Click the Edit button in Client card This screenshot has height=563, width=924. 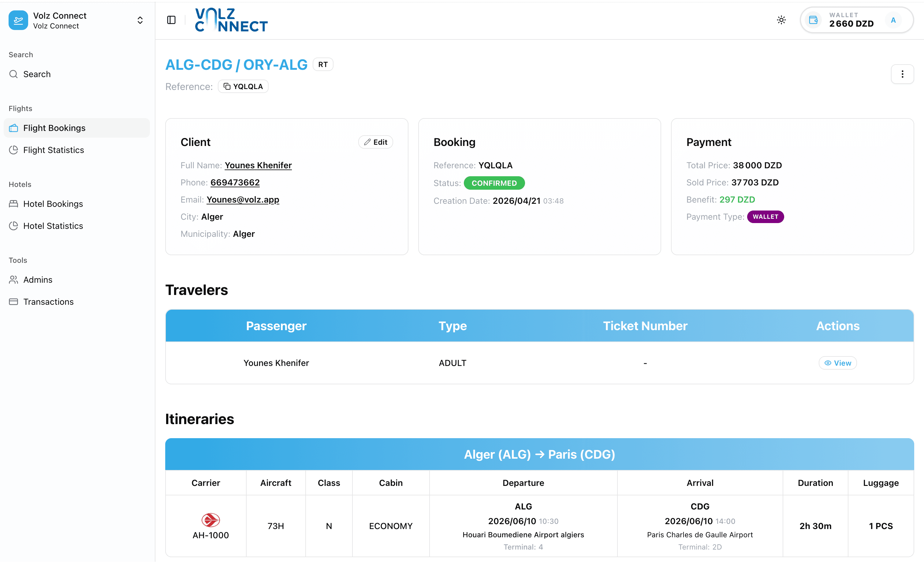pos(375,142)
